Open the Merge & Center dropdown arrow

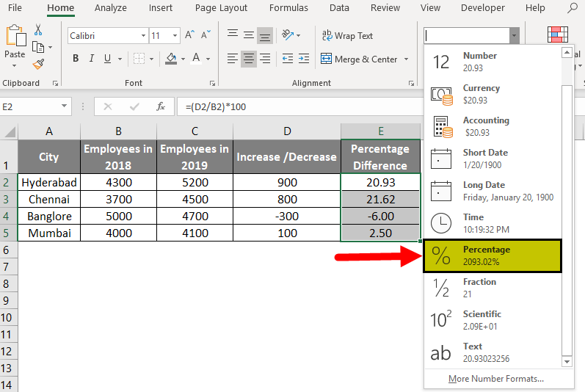pyautogui.click(x=405, y=59)
